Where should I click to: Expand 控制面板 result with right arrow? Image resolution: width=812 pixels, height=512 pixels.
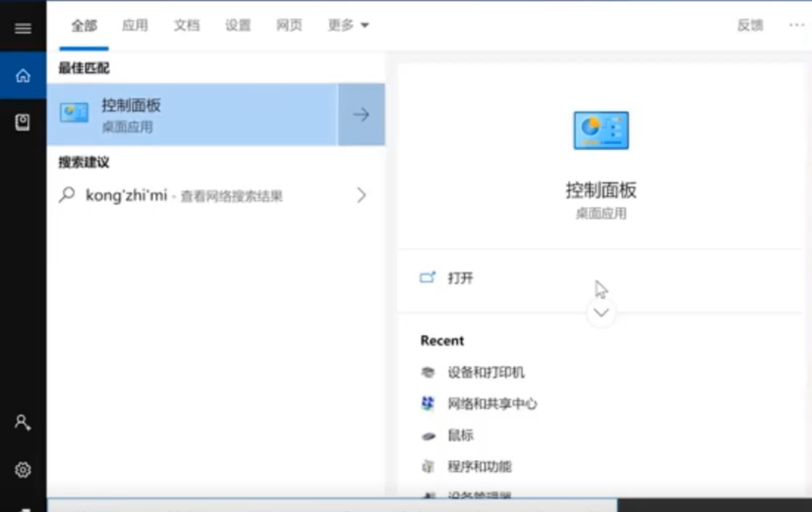pyautogui.click(x=361, y=115)
